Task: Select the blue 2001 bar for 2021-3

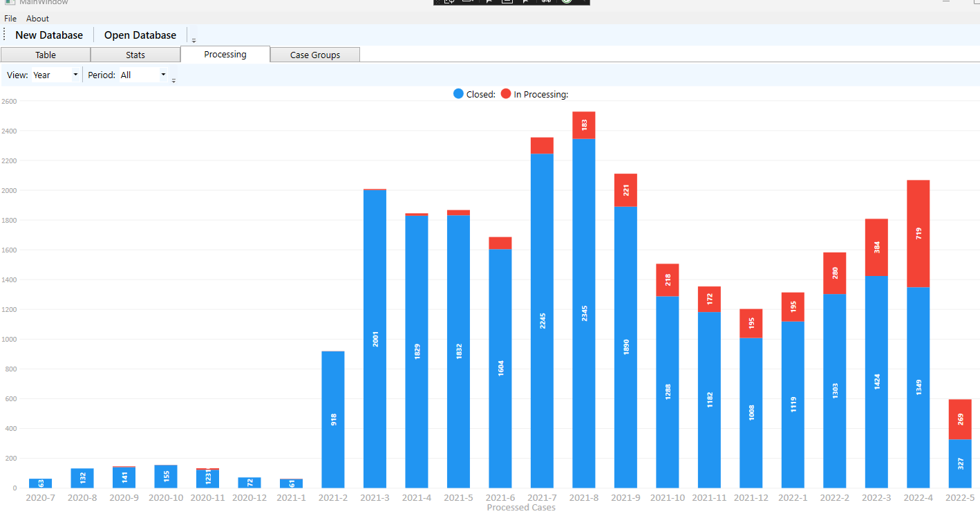Action: coord(375,339)
